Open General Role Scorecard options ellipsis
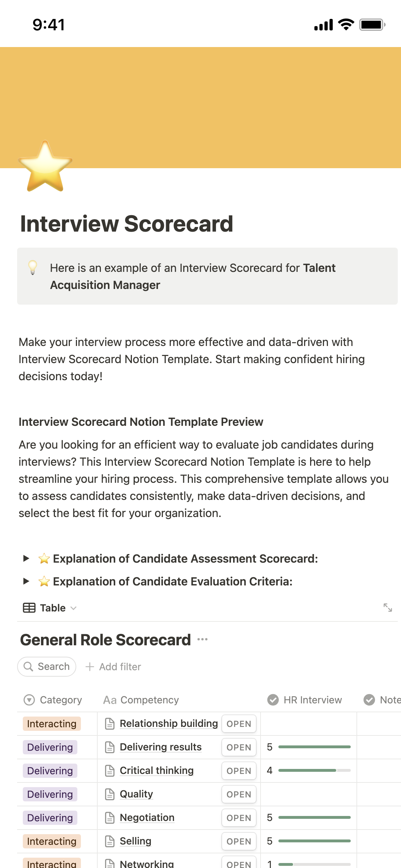401x868 pixels. (x=202, y=640)
